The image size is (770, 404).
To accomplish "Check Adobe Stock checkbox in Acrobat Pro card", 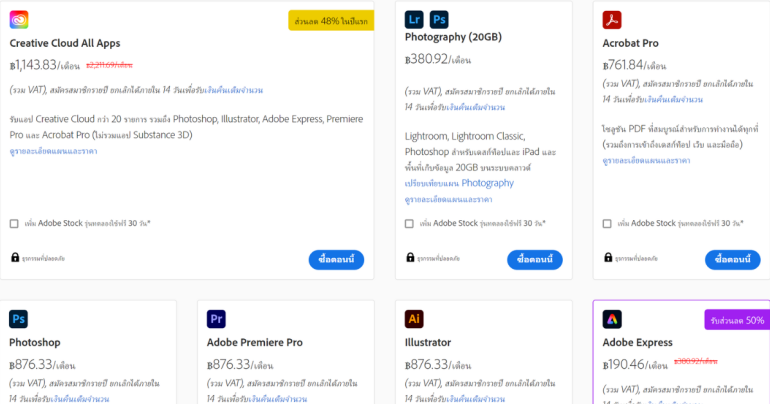I will click(607, 223).
